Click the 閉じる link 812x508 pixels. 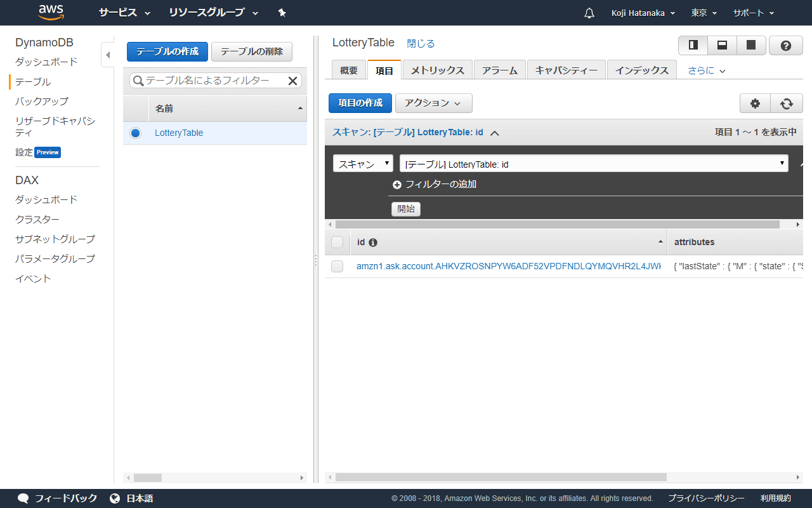tap(421, 44)
